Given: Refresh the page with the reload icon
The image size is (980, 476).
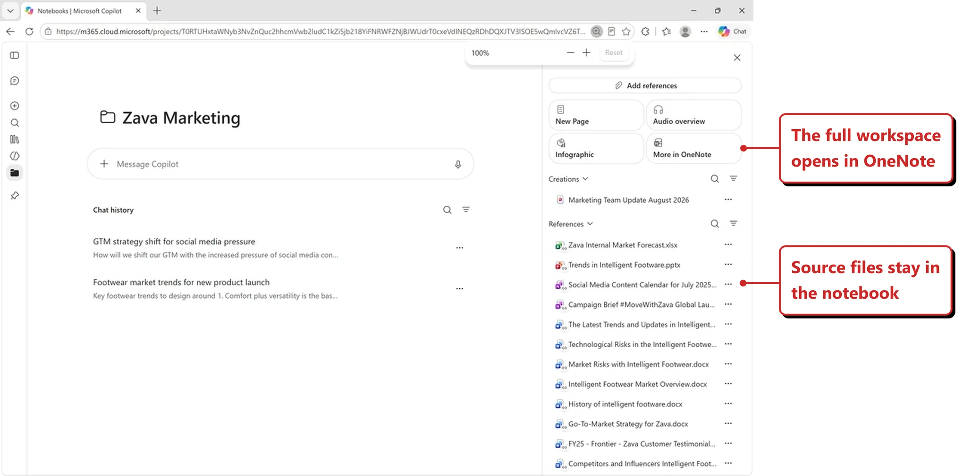Looking at the screenshot, I should [29, 32].
